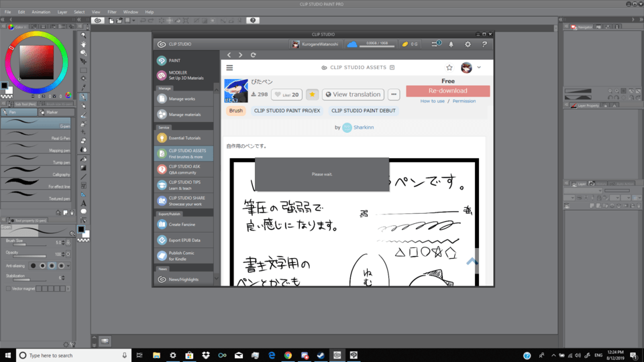
Task: Select the Eyedropper tool
Action: (83, 87)
